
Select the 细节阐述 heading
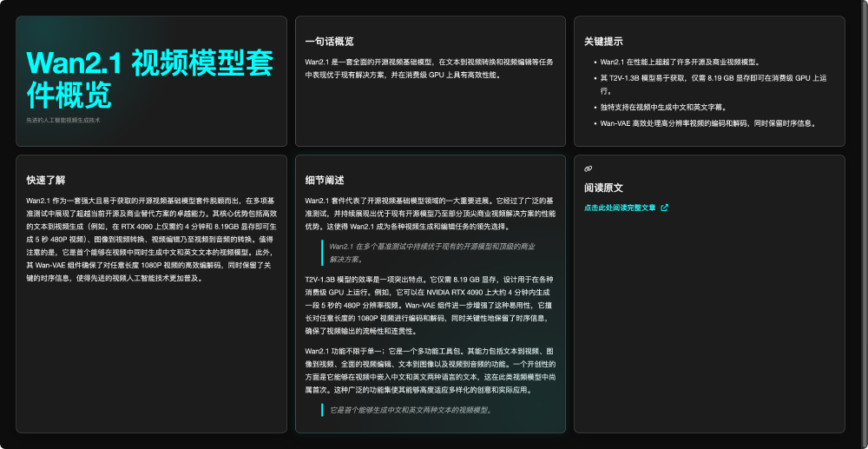pos(325,181)
